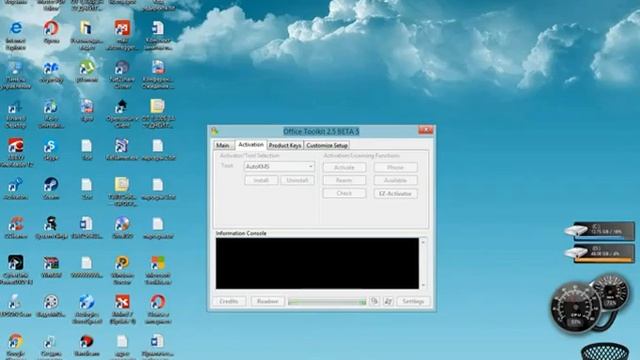
Task: Click the Rearm button
Action: point(344,180)
